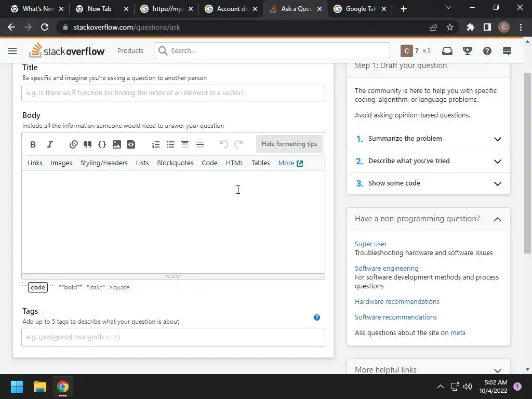532x399 pixels.
Task: Open the Super user site link
Action: (370, 244)
